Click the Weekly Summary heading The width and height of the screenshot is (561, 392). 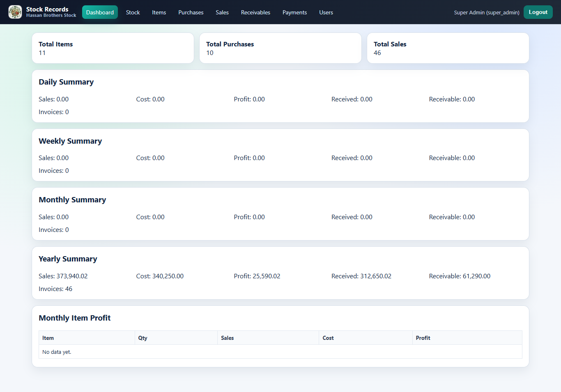point(70,141)
